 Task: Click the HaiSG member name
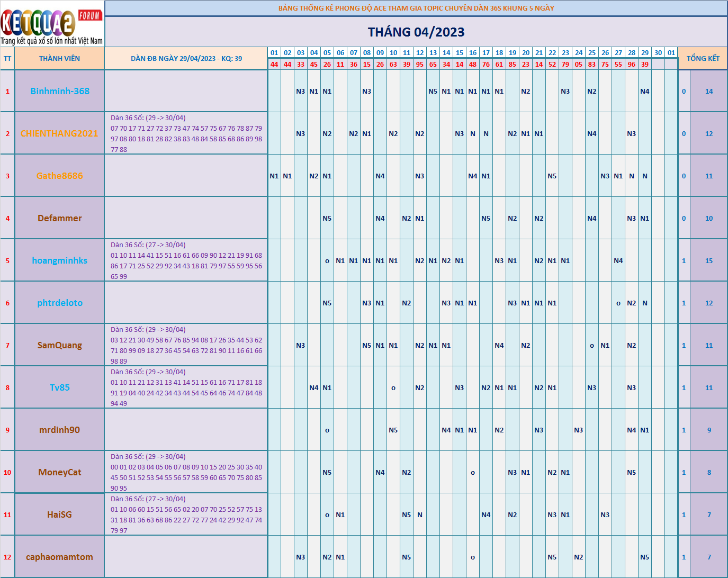[59, 514]
